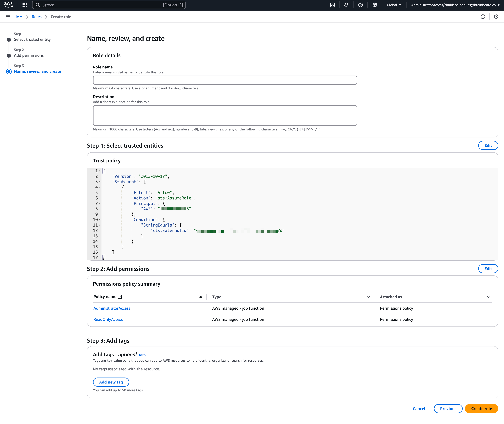The image size is (504, 424).
Task: Open CloudShell terminal icon
Action: (x=332, y=5)
